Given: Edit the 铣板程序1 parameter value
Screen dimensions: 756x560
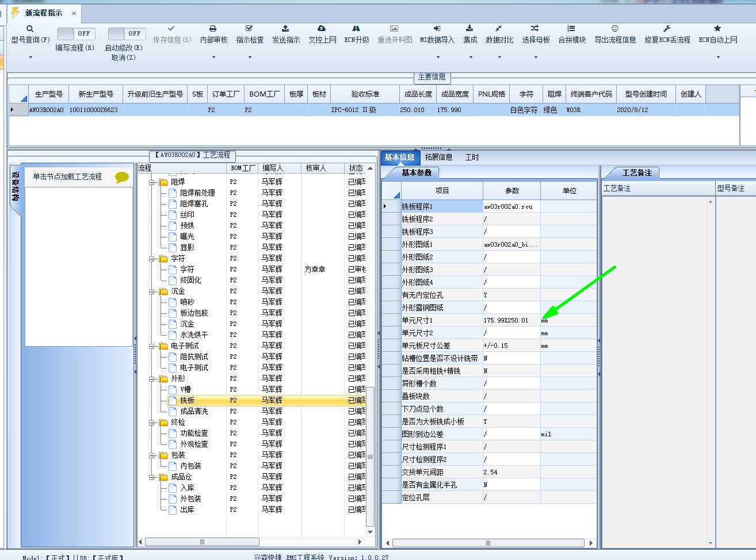Looking at the screenshot, I should [511, 206].
